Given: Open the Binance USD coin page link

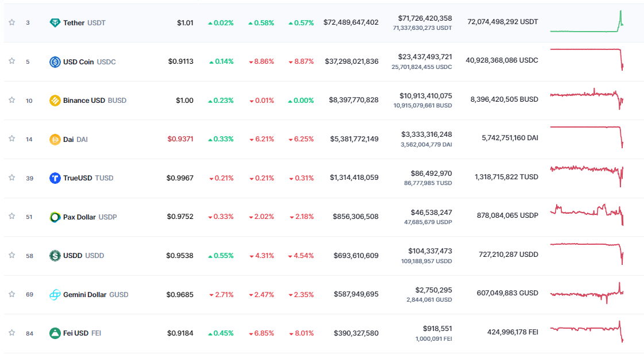Looking at the screenshot, I should (x=84, y=101).
